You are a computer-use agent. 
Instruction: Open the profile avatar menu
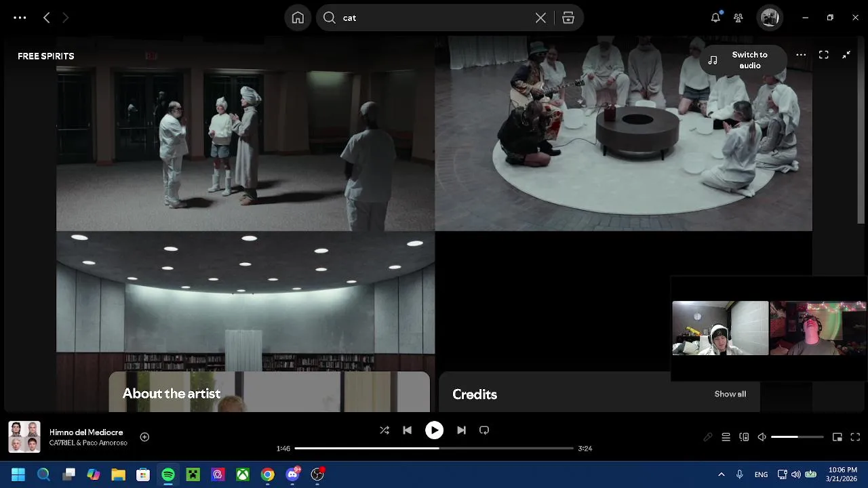tap(769, 18)
